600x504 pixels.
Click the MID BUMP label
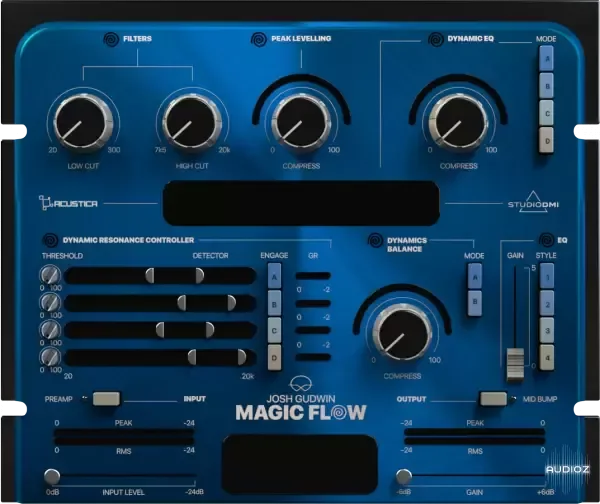coord(540,399)
